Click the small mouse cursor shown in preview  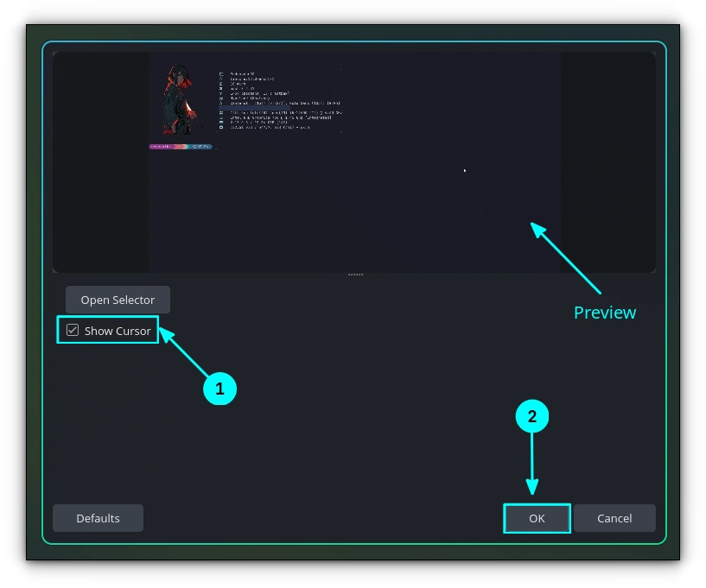465,170
